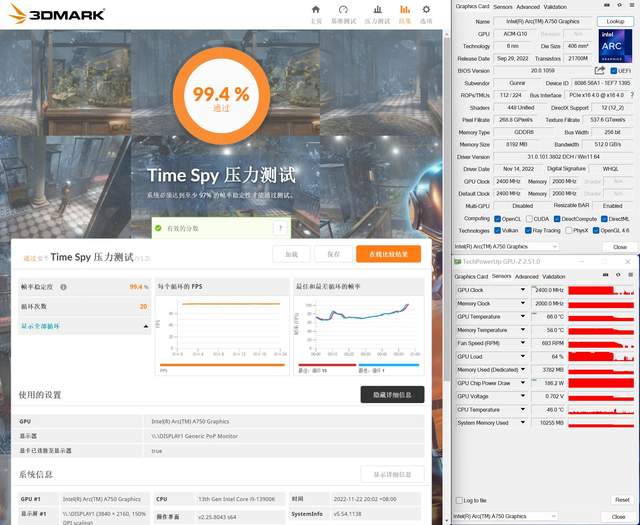Screen dimensions: 640x525
Task: Switch to the Graphics Card tab in the GPU-Z Sensors window
Action: (471, 276)
